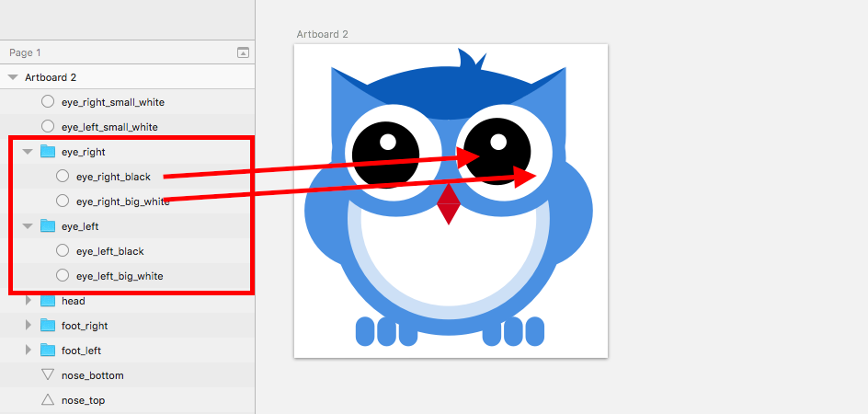Click the eye_left group folder icon
This screenshot has width=868, height=414.
48,226
